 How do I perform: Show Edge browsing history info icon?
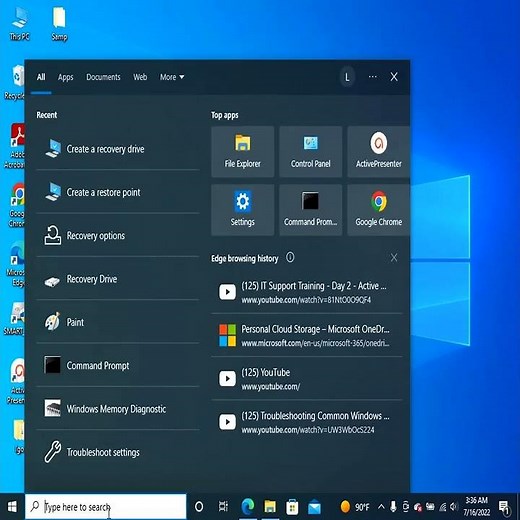coord(290,257)
